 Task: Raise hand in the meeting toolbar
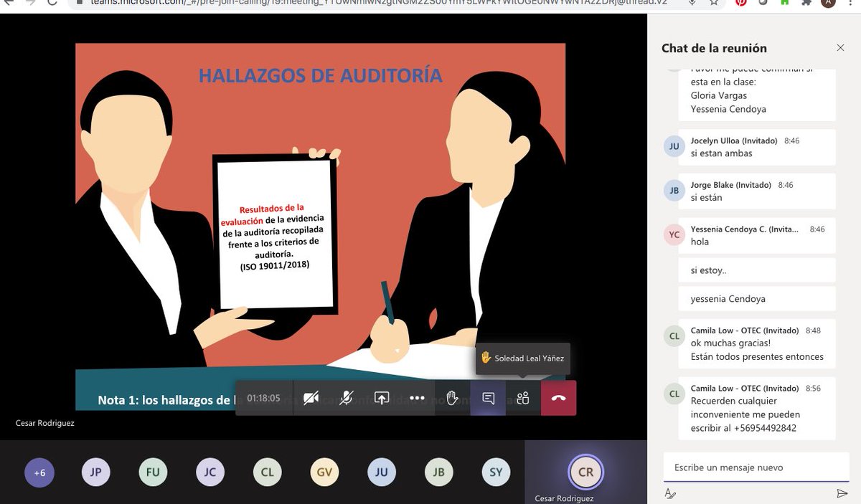pyautogui.click(x=452, y=398)
